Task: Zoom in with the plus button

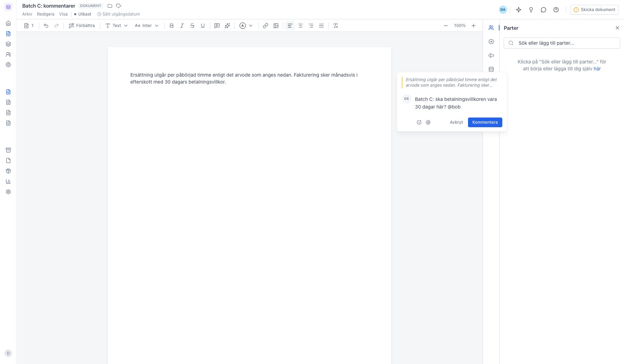Action: tap(474, 26)
